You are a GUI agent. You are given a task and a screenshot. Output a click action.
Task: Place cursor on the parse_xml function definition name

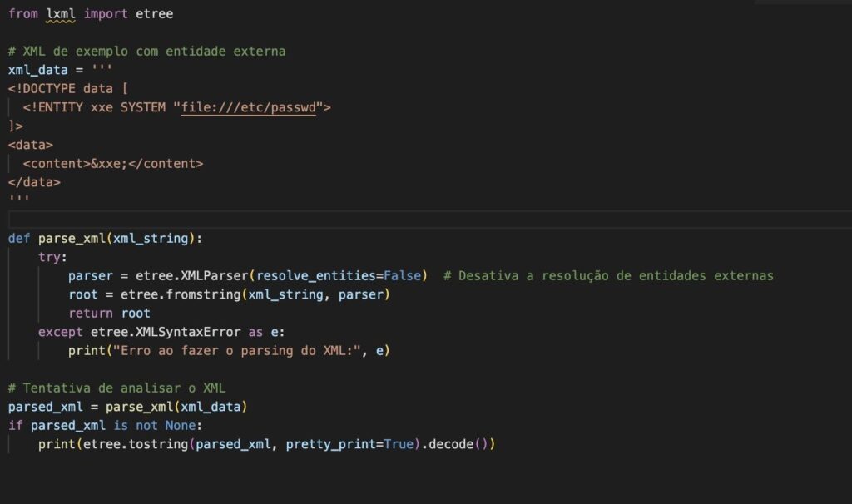click(72, 238)
